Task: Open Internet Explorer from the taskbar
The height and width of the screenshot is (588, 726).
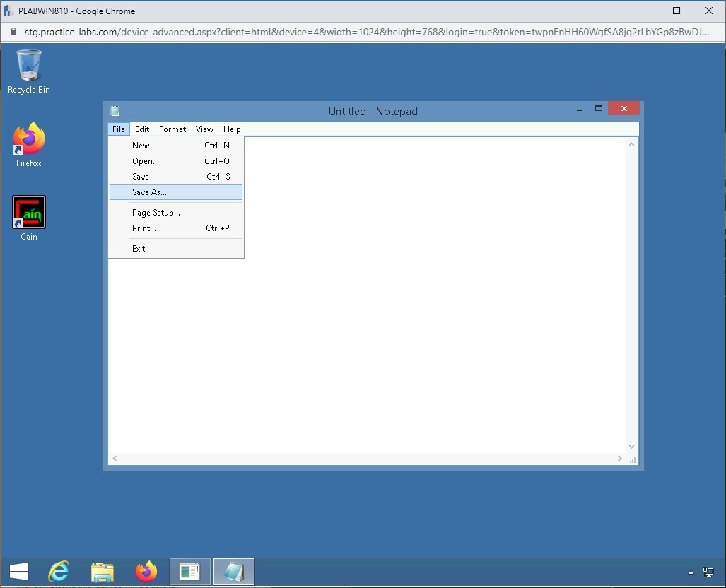Action: click(59, 572)
